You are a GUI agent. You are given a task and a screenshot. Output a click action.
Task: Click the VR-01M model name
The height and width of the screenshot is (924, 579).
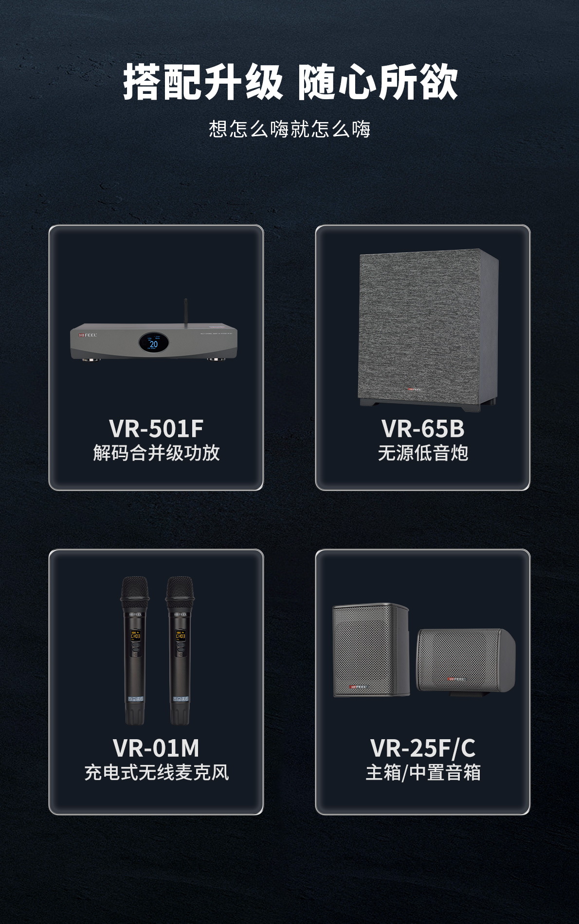156,748
